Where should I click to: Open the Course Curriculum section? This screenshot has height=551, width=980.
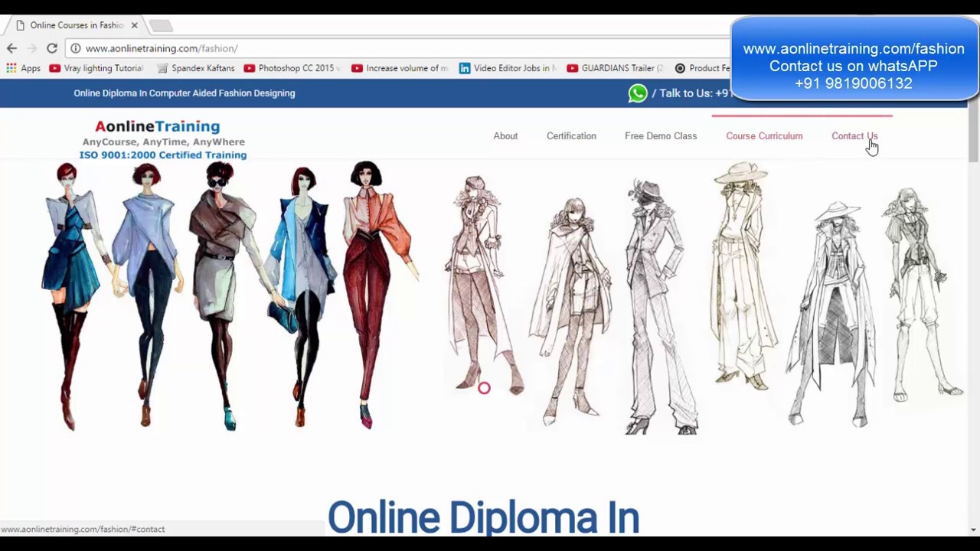(x=764, y=136)
